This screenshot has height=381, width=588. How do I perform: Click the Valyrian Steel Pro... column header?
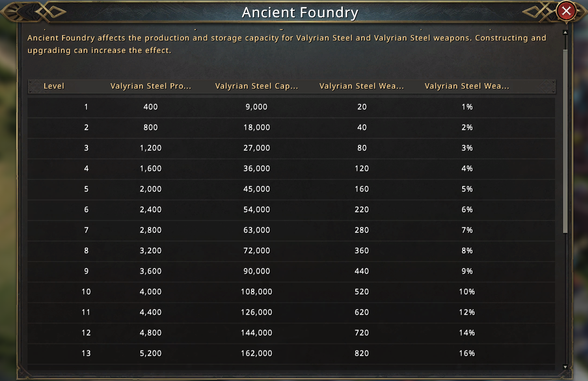151,86
